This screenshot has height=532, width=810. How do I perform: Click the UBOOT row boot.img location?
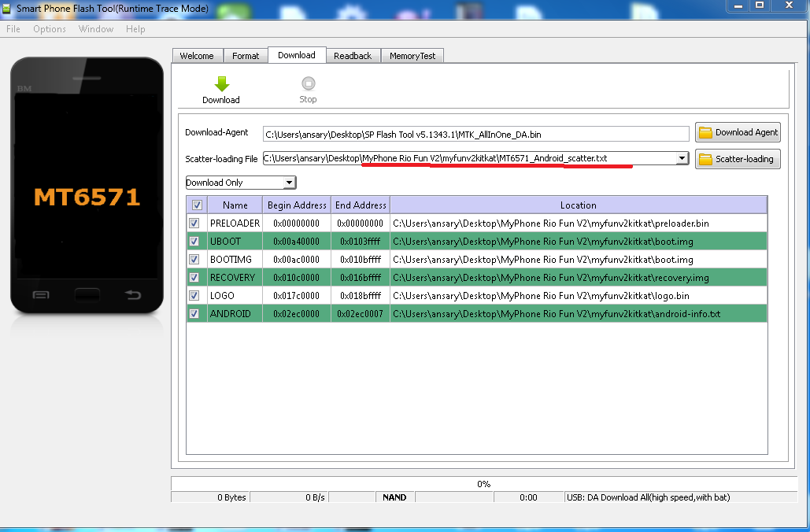tap(543, 241)
